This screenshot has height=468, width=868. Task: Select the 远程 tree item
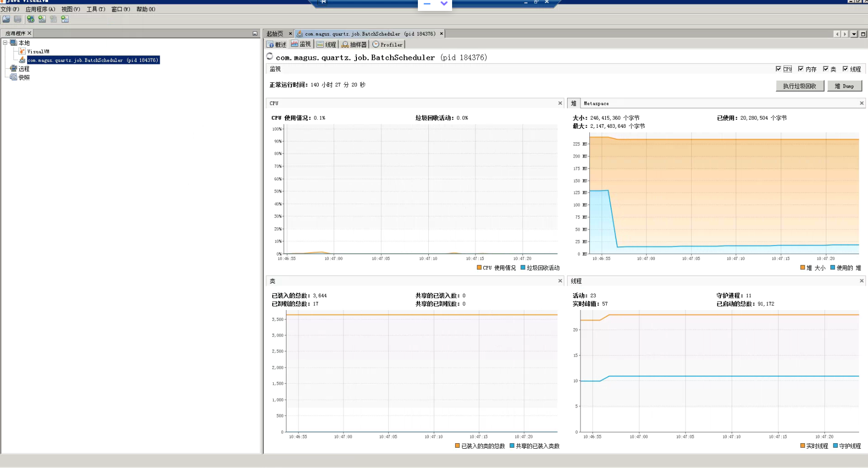pos(24,69)
